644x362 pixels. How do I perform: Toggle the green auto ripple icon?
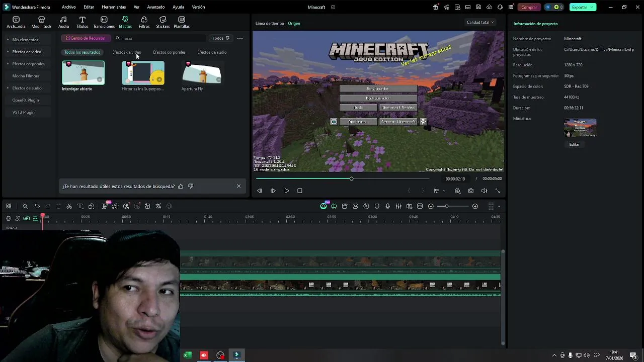(35, 218)
